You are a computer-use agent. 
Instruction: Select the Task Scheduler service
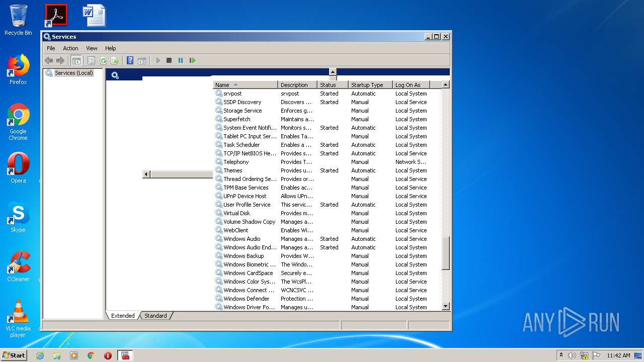point(327,145)
